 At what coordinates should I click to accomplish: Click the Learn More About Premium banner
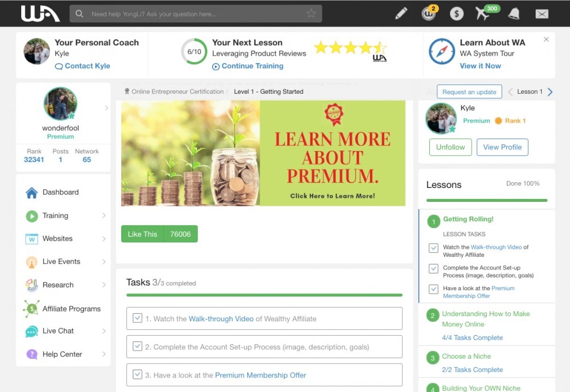263,153
